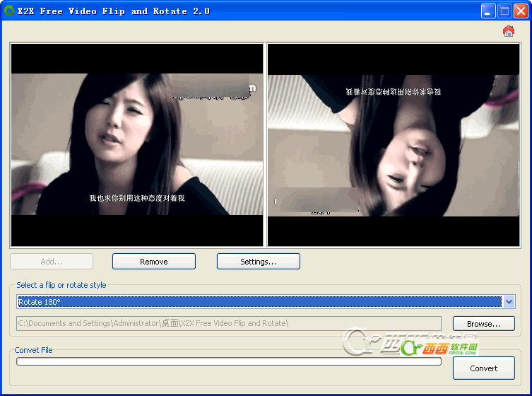532x396 pixels.
Task: Click the rotated video preview thumbnail
Action: tap(394, 145)
